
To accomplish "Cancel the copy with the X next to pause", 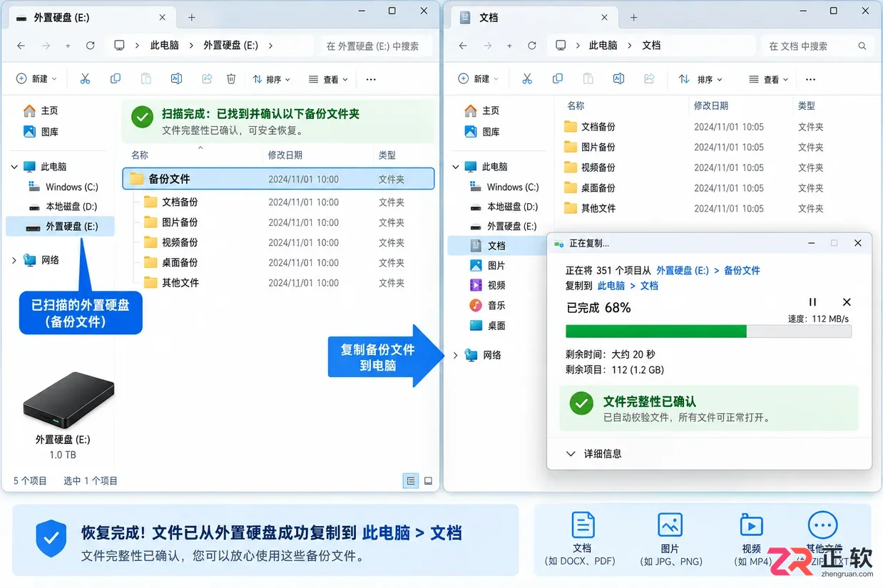I will click(847, 302).
